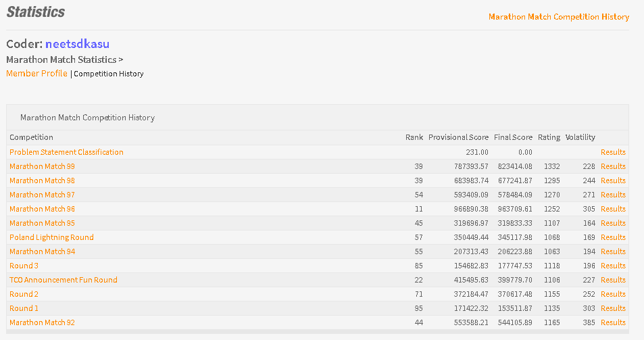
Task: Select final score 578484.09
Action: click(x=515, y=195)
